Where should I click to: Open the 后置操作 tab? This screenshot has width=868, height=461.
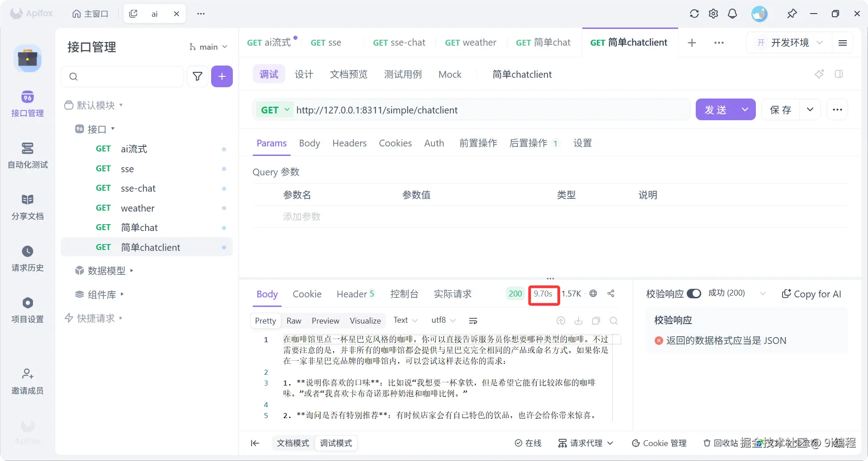coord(533,143)
